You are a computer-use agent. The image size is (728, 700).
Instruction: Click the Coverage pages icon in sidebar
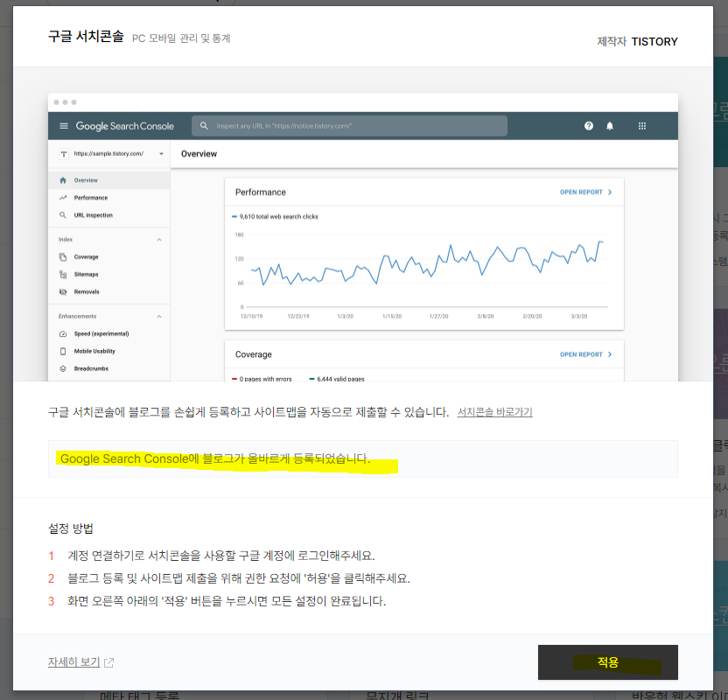coord(63,257)
